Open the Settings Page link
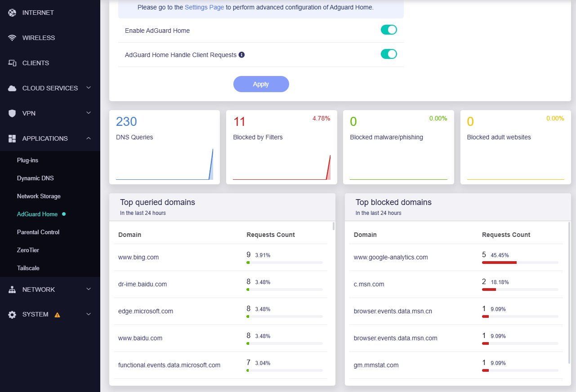 pos(204,7)
